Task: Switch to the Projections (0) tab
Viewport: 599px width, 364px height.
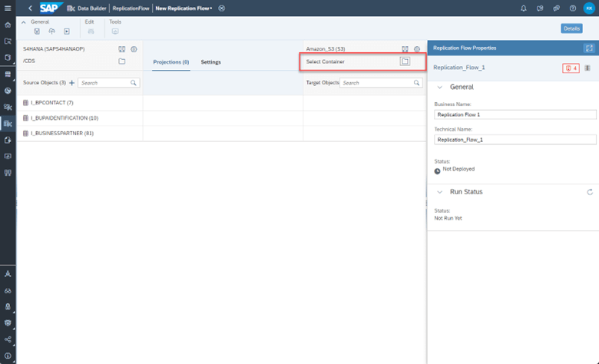Action: point(171,62)
